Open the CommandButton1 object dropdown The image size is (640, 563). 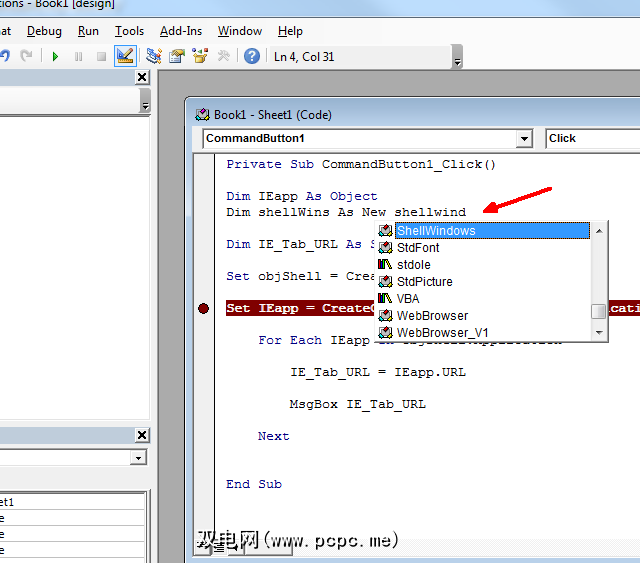click(524, 139)
